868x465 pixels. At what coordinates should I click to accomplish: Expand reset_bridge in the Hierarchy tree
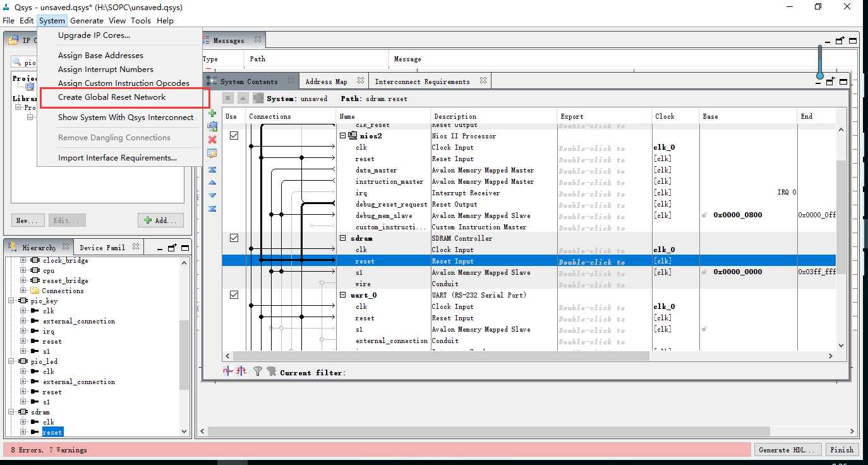[x=23, y=281]
